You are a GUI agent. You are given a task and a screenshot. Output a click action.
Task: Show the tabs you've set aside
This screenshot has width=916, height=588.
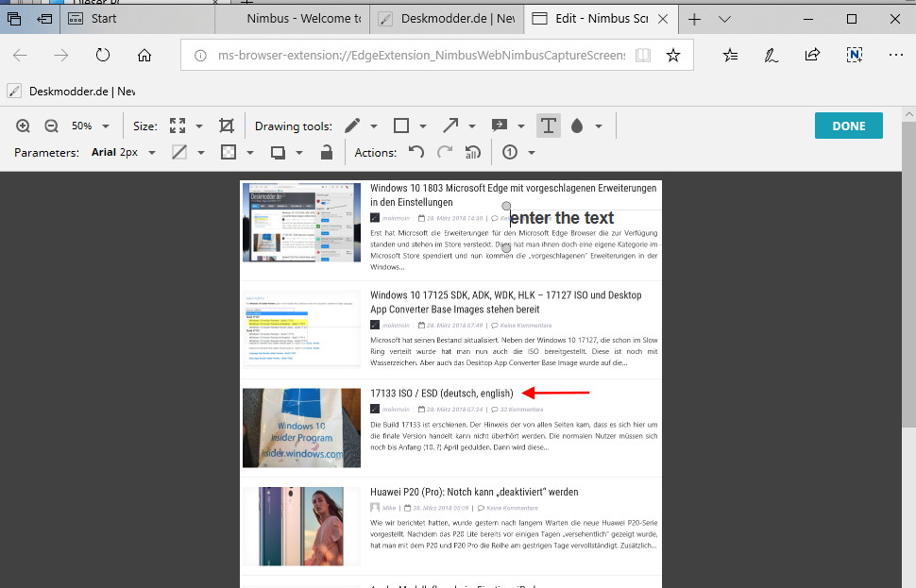pos(14,19)
